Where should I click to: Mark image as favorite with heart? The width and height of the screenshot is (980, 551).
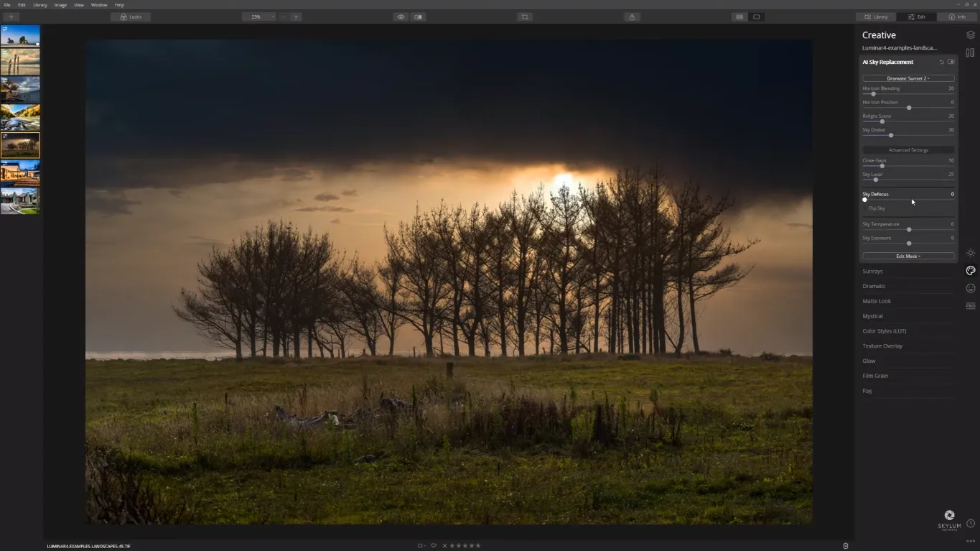tap(433, 546)
